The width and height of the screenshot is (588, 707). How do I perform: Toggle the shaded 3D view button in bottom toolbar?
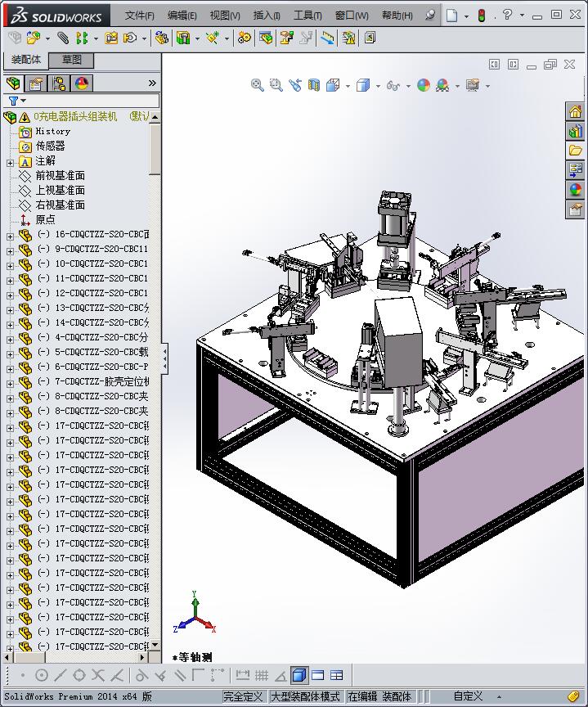pos(298,675)
